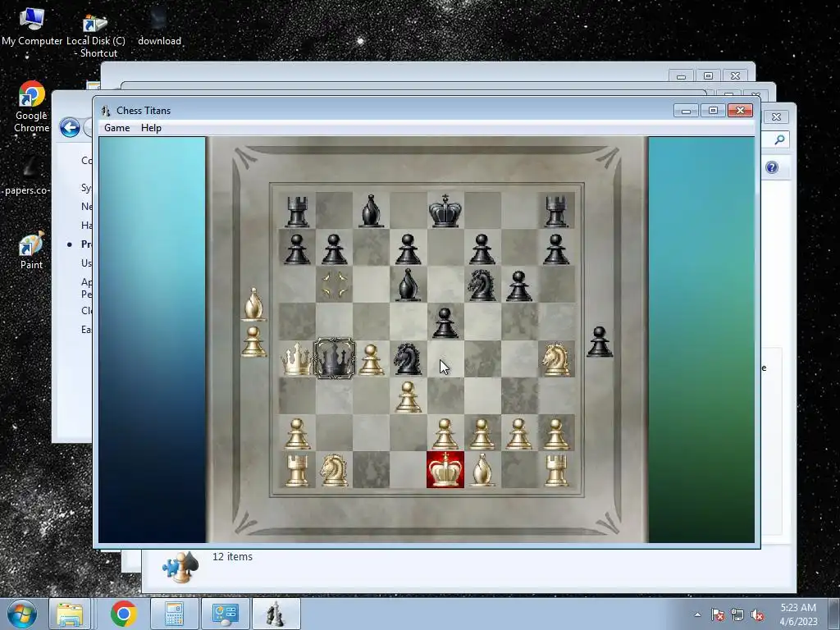Open network status icon in tray
The image size is (840, 630).
tap(737, 614)
